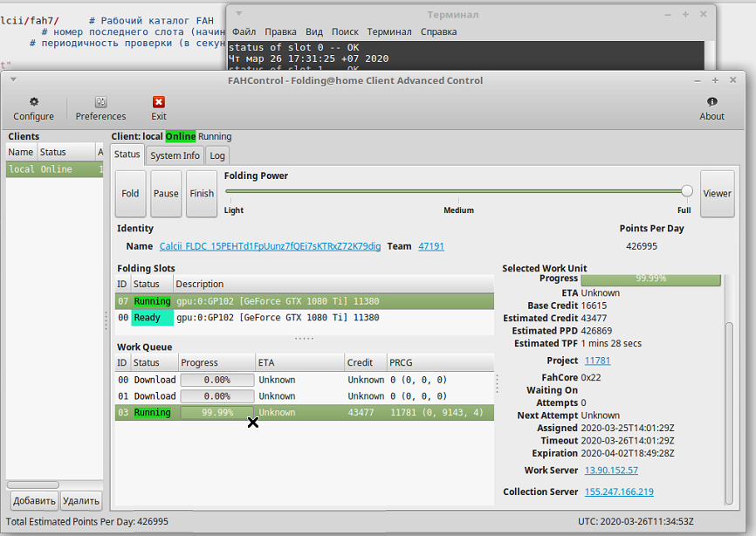Open Файл menu in Terminal window

244,31
